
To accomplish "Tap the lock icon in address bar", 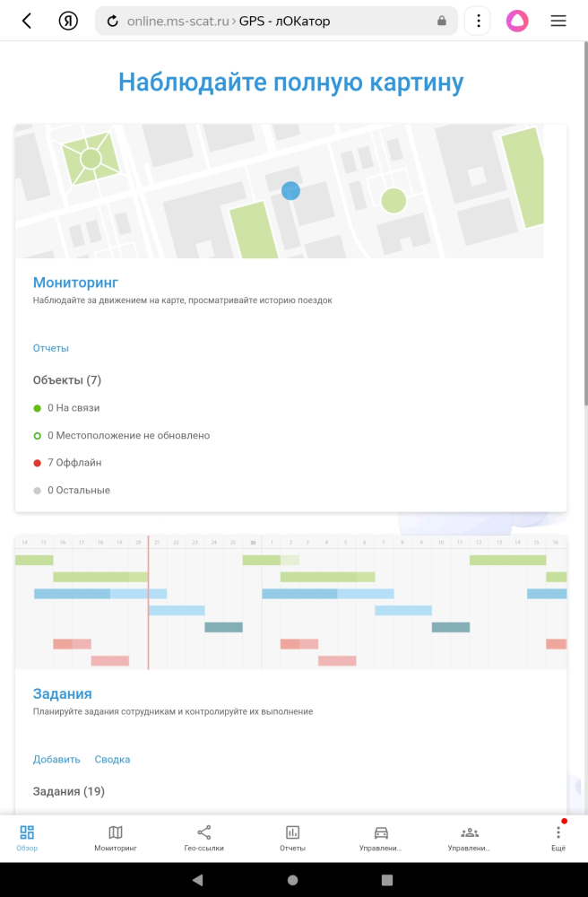I will [441, 21].
